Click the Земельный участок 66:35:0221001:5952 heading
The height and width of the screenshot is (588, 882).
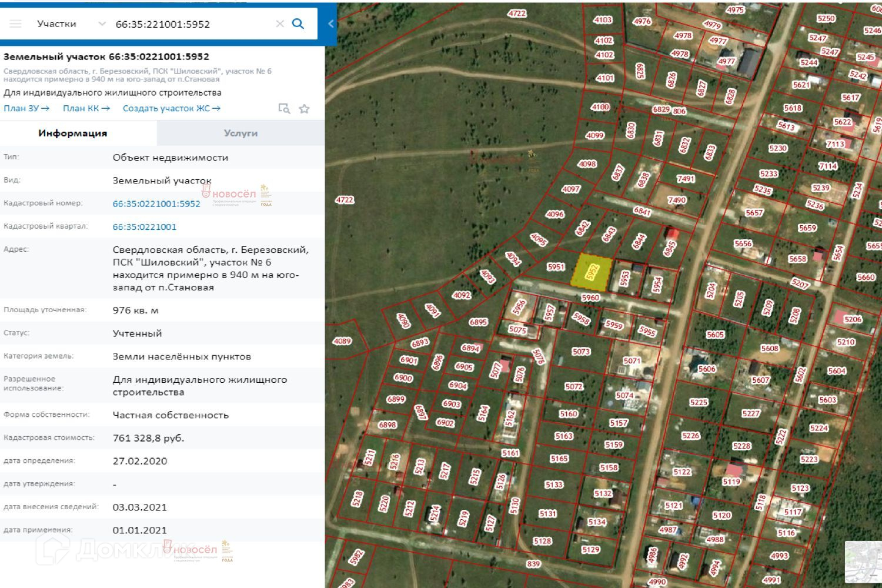106,56
